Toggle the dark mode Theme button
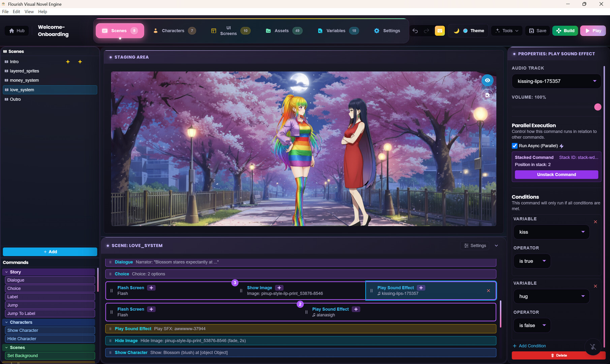 (469, 31)
